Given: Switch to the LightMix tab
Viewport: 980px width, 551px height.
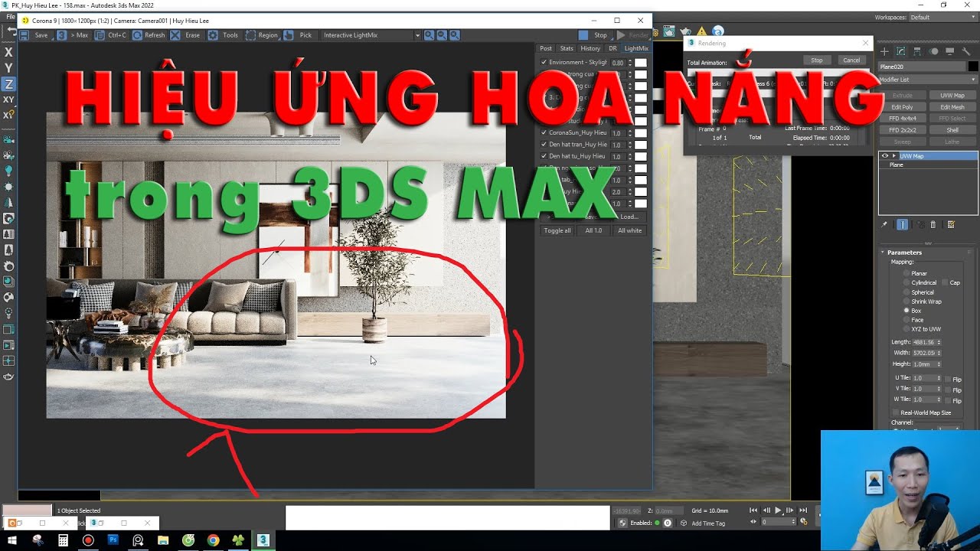Looking at the screenshot, I should (636, 48).
